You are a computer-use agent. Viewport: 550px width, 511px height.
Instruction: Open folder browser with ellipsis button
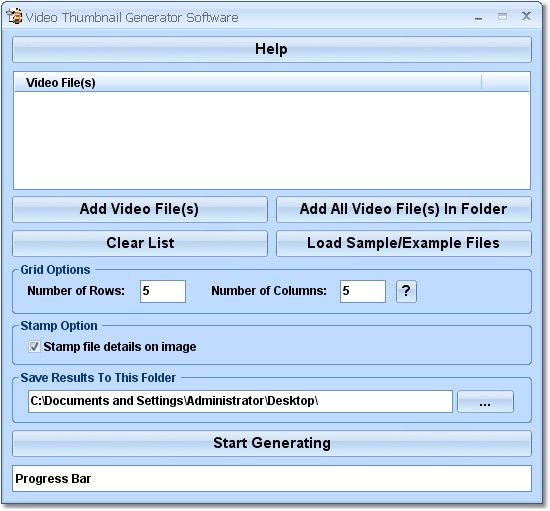coord(485,402)
